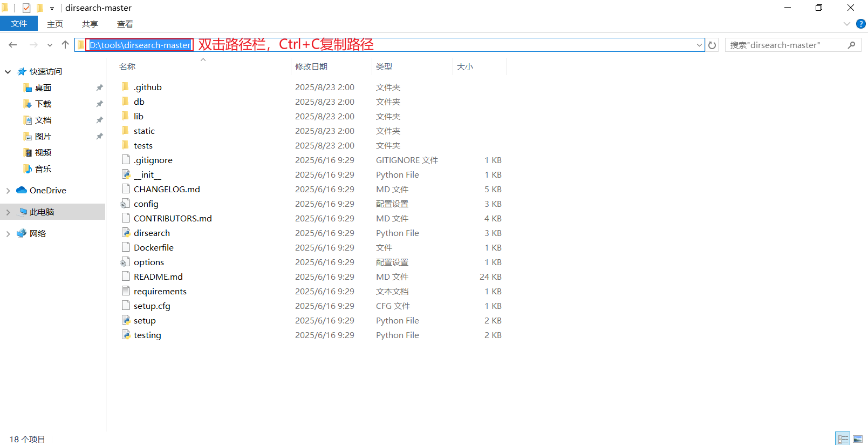Viewport: 868px width, 445px height.
Task: Select the requirements text document icon
Action: 126,291
